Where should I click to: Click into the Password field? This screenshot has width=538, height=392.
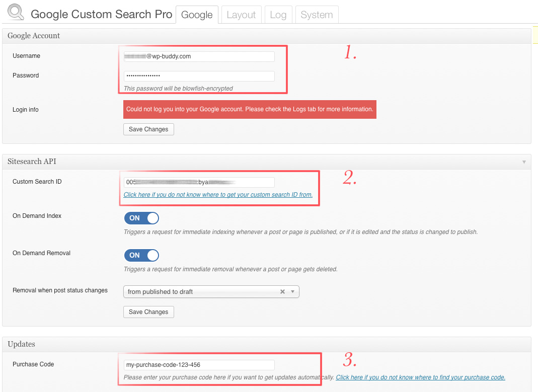tap(199, 76)
